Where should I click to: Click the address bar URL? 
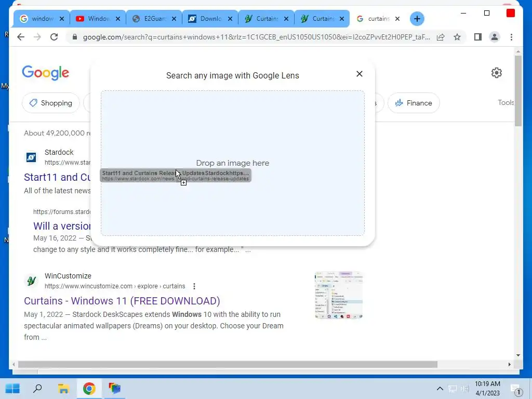click(257, 37)
